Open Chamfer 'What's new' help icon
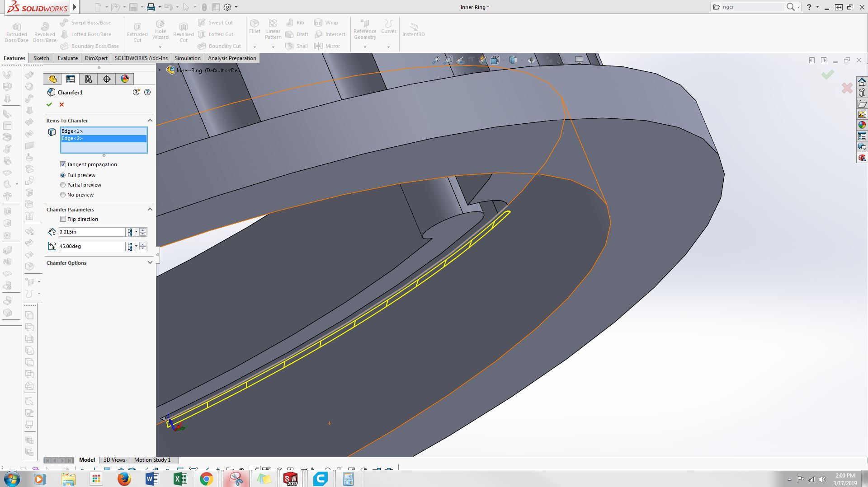Image resolution: width=868 pixels, height=487 pixels. (136, 92)
